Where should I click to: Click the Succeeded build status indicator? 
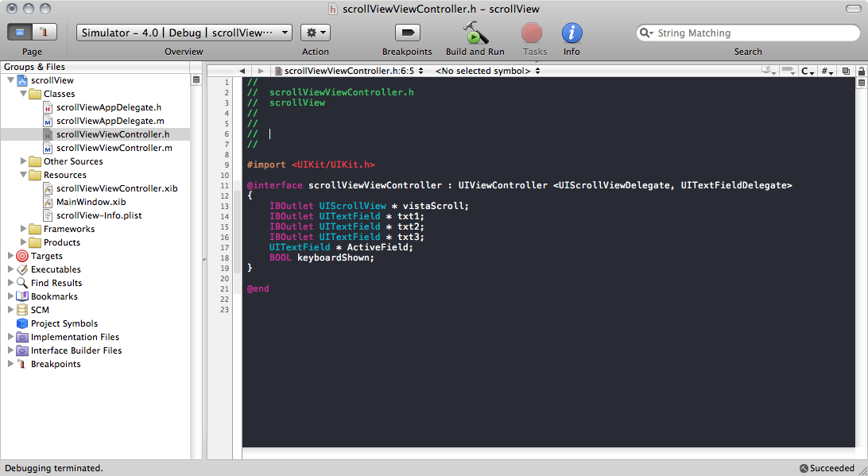click(x=827, y=468)
